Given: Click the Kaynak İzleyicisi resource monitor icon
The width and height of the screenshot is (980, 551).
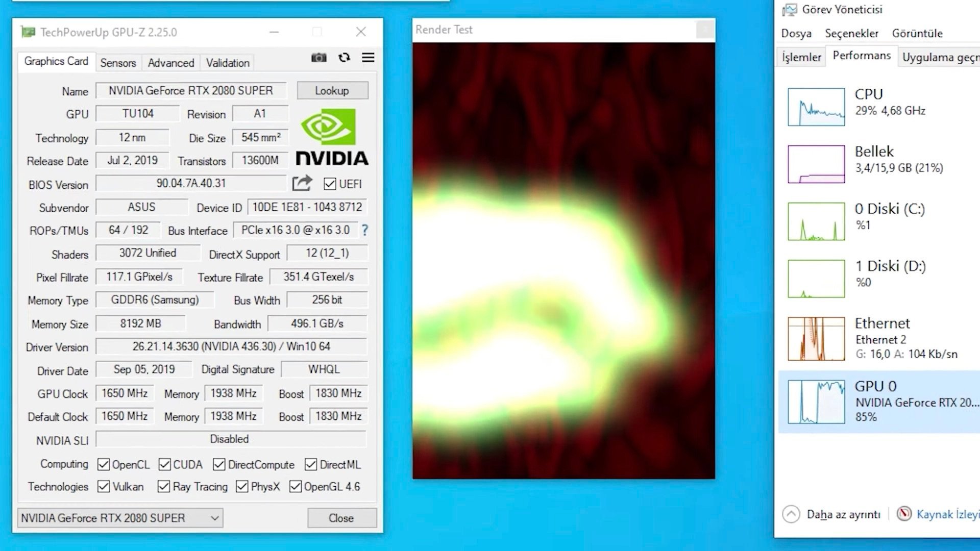Looking at the screenshot, I should tap(904, 514).
